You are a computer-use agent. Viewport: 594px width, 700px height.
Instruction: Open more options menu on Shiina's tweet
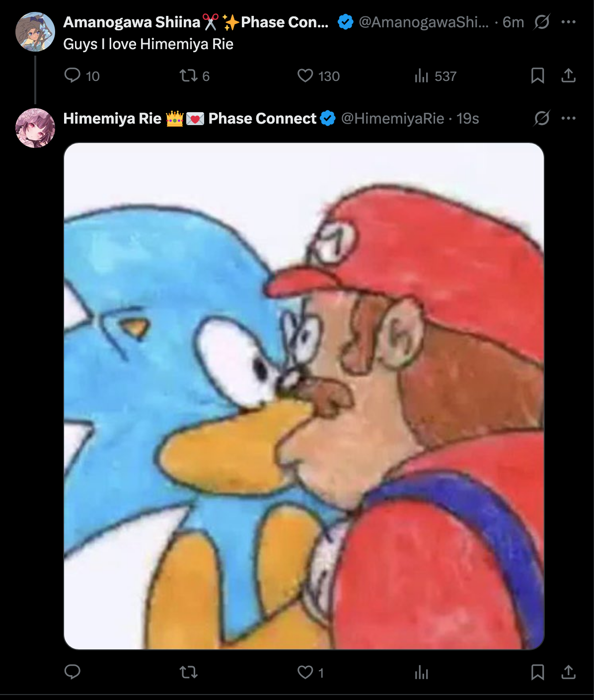tap(568, 22)
